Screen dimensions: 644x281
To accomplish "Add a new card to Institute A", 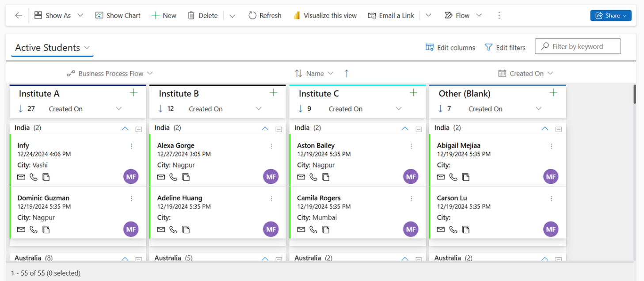I will point(133,93).
